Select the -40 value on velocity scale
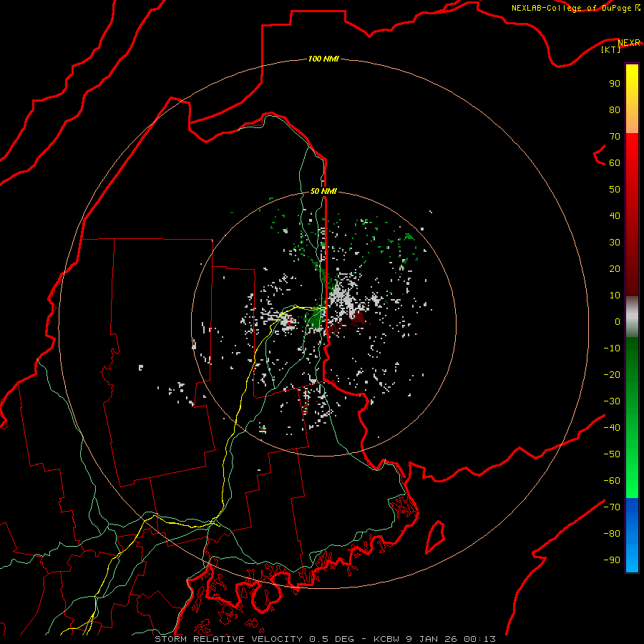 coord(612,428)
